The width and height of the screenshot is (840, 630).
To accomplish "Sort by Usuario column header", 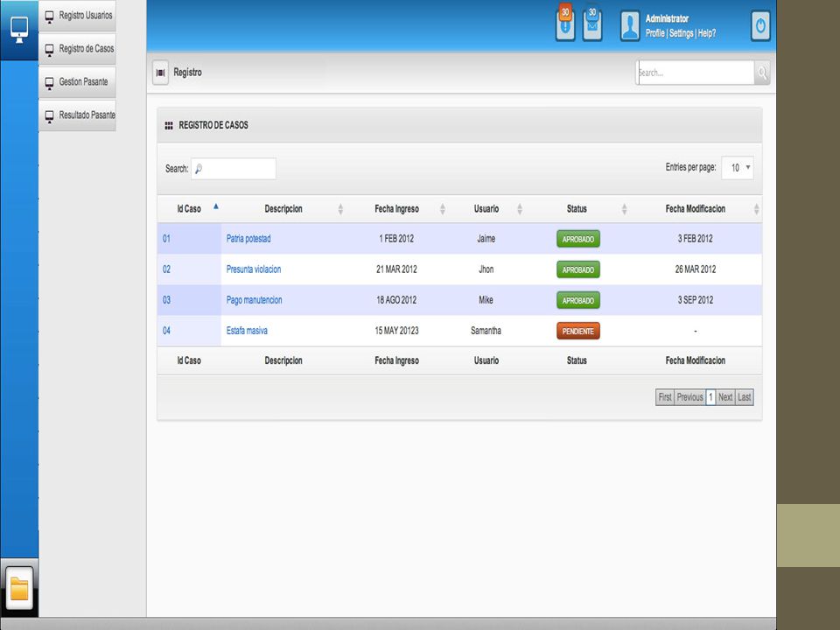I will point(486,209).
